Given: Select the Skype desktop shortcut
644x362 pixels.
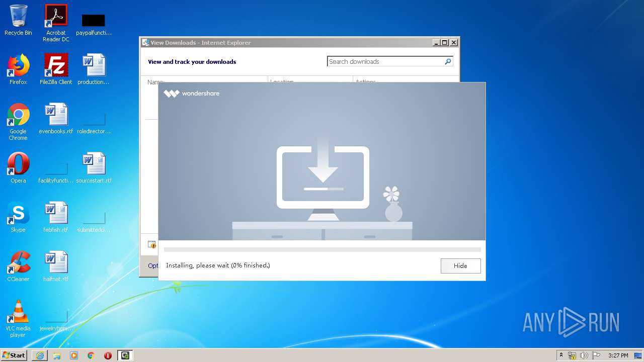Looking at the screenshot, I should pos(18,217).
